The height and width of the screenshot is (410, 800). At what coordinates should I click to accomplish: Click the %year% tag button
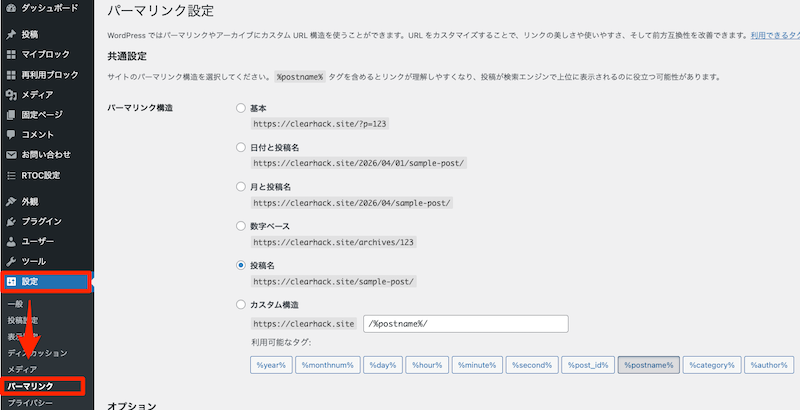pyautogui.click(x=270, y=365)
